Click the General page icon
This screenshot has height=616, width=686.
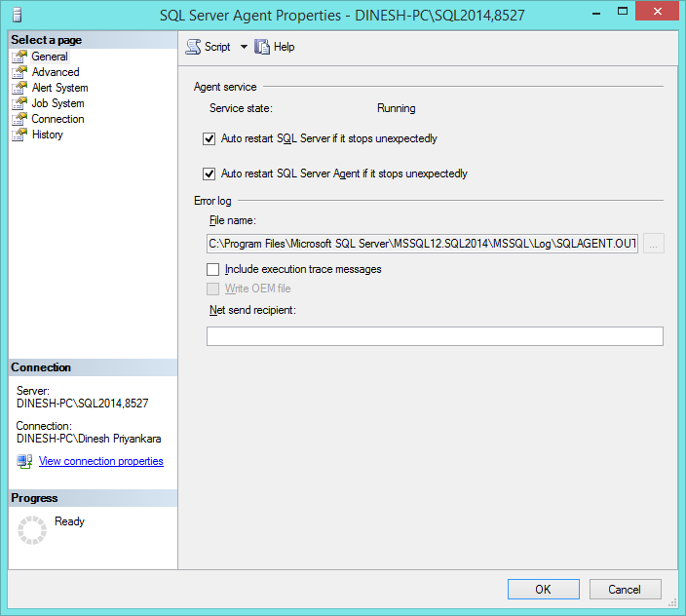coord(19,57)
